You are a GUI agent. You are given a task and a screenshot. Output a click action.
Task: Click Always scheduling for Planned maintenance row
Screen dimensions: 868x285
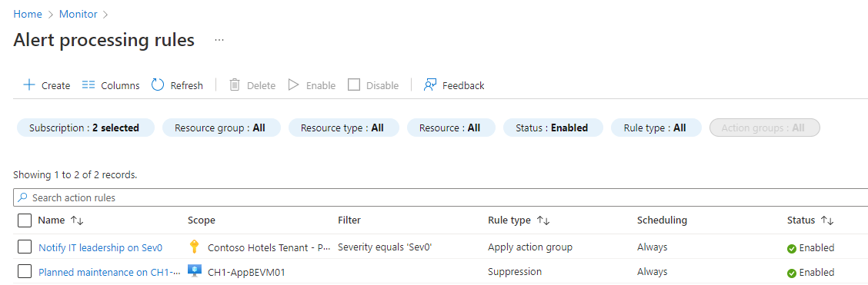click(x=652, y=272)
